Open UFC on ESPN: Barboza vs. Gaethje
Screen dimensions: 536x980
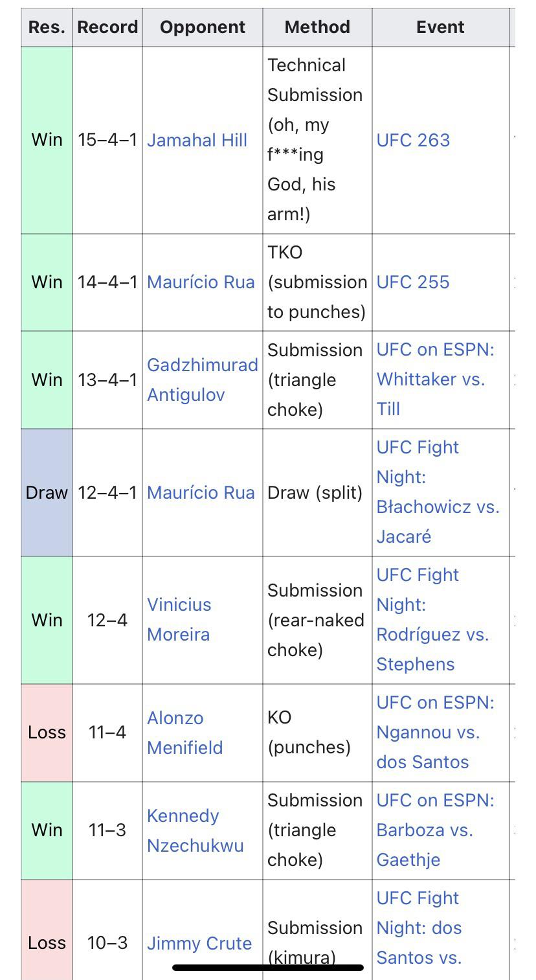click(x=435, y=830)
